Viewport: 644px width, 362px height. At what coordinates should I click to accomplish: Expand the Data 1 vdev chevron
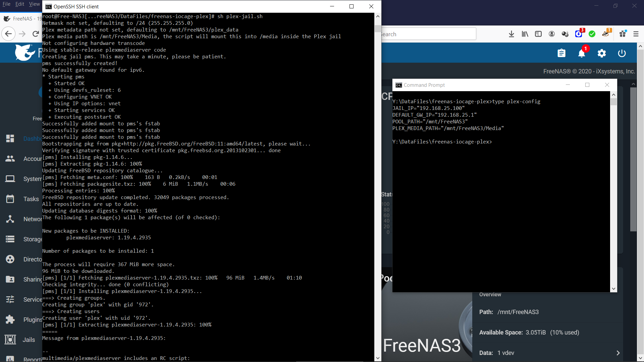(x=618, y=353)
